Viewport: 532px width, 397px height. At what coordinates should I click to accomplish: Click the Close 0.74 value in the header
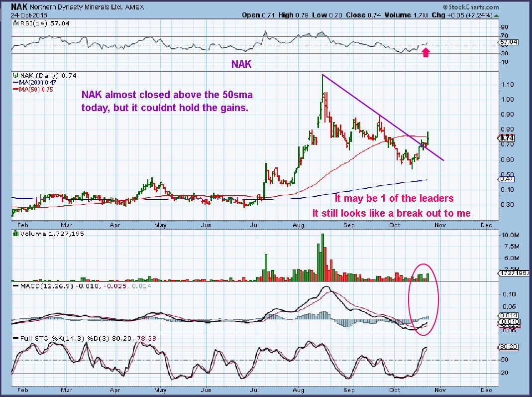pos(364,15)
